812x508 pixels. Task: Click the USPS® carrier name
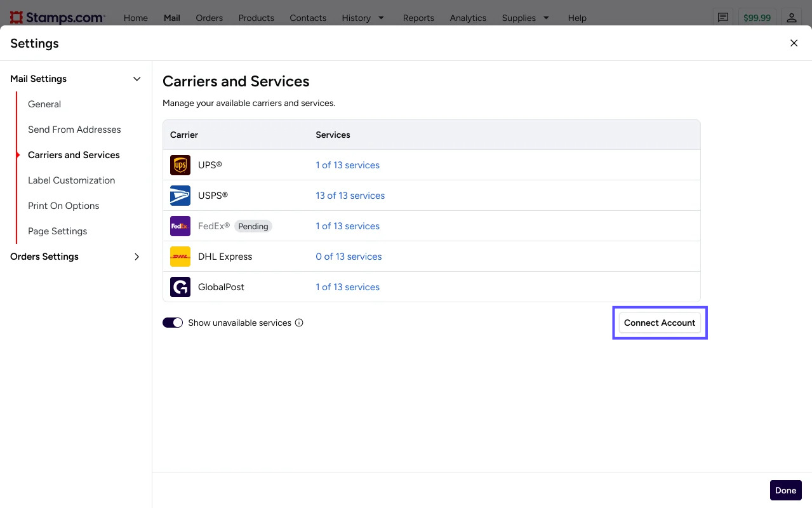[x=213, y=196]
